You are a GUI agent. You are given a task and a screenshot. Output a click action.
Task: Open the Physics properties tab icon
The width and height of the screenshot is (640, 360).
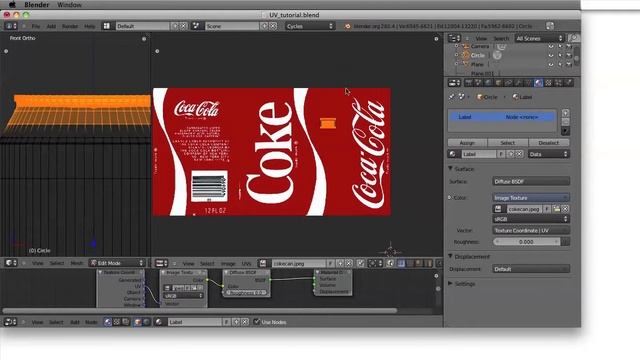click(x=569, y=83)
